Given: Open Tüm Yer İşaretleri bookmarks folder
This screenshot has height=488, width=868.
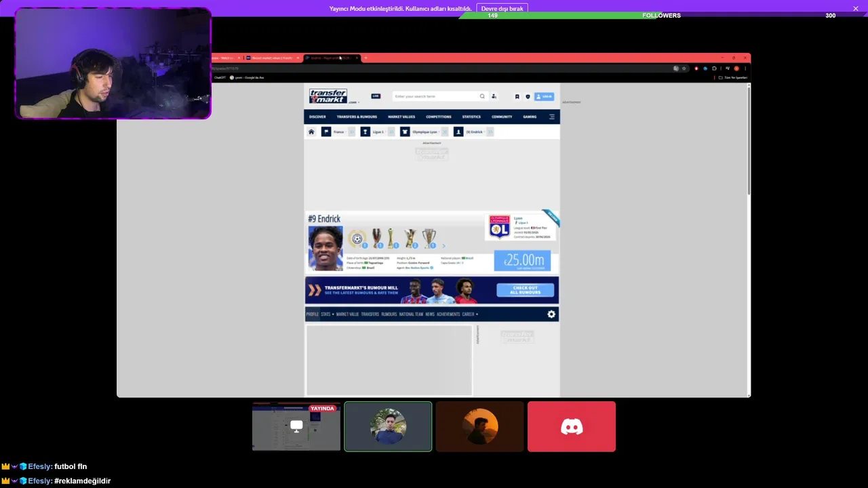Looking at the screenshot, I should (x=734, y=78).
